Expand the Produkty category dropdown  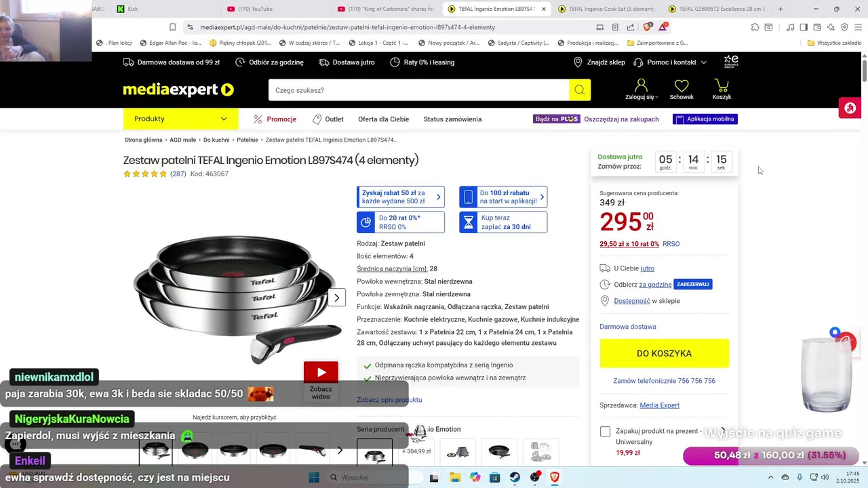(180, 119)
